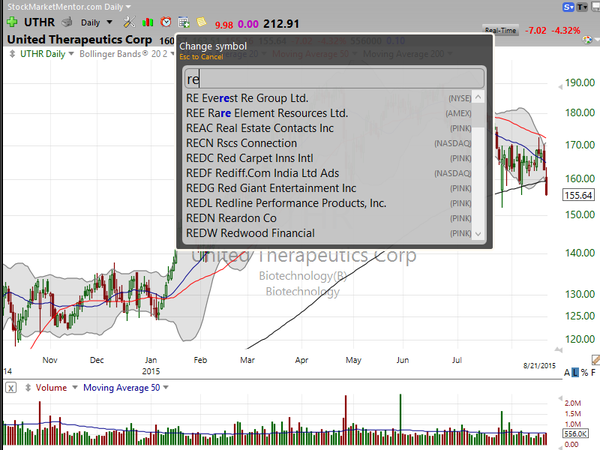The width and height of the screenshot is (600, 450).
Task: Click the scroll-up arrow in the symbol list
Action: 478,97
